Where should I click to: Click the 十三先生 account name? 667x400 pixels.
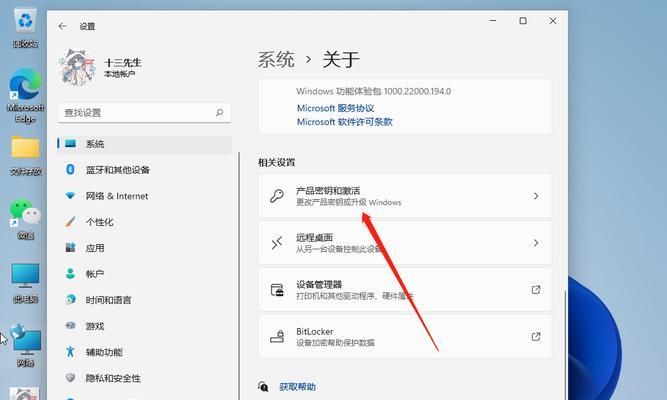point(123,63)
